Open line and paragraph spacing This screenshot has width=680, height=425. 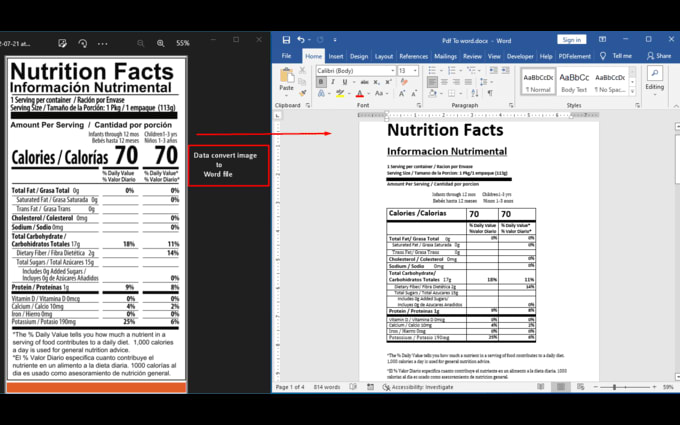click(485, 82)
